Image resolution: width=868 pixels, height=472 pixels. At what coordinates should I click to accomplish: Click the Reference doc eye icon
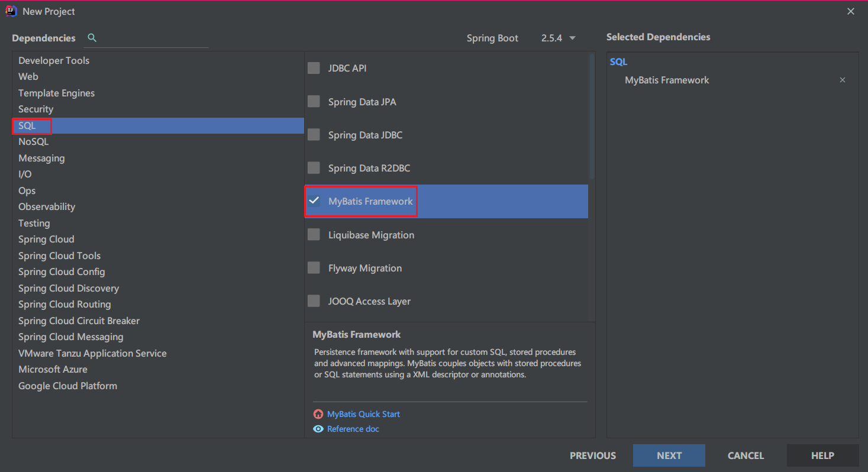pyautogui.click(x=318, y=429)
